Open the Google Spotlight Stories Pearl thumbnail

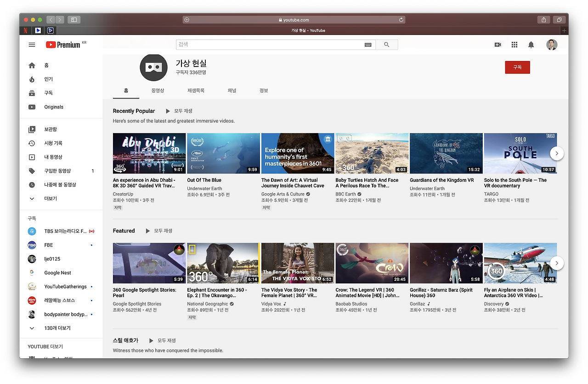tap(149, 263)
